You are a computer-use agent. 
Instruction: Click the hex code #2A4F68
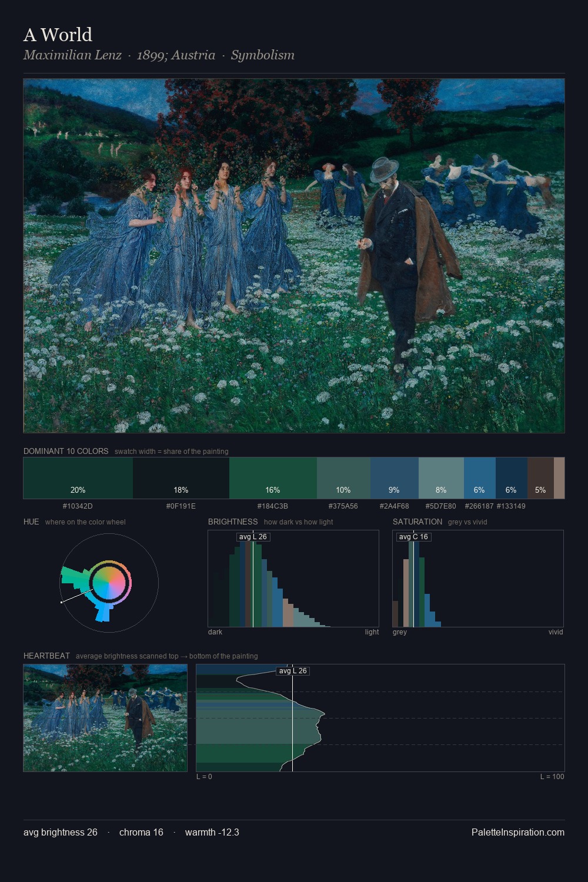tap(394, 506)
